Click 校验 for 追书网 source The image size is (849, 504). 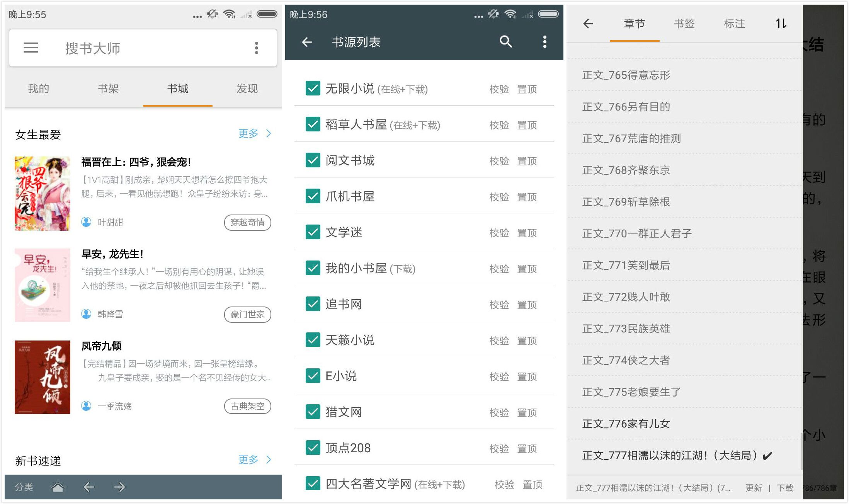(499, 305)
